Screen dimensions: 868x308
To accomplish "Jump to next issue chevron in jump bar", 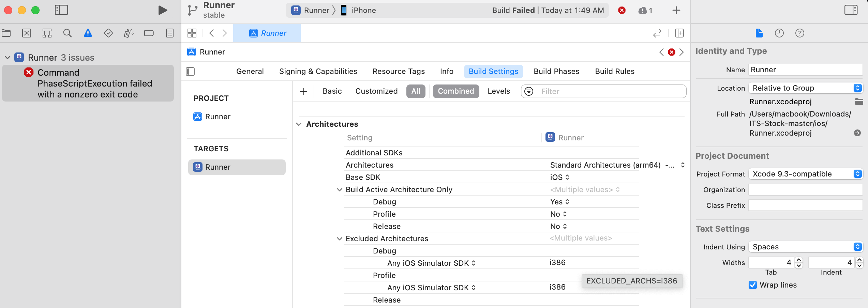I will 682,52.
